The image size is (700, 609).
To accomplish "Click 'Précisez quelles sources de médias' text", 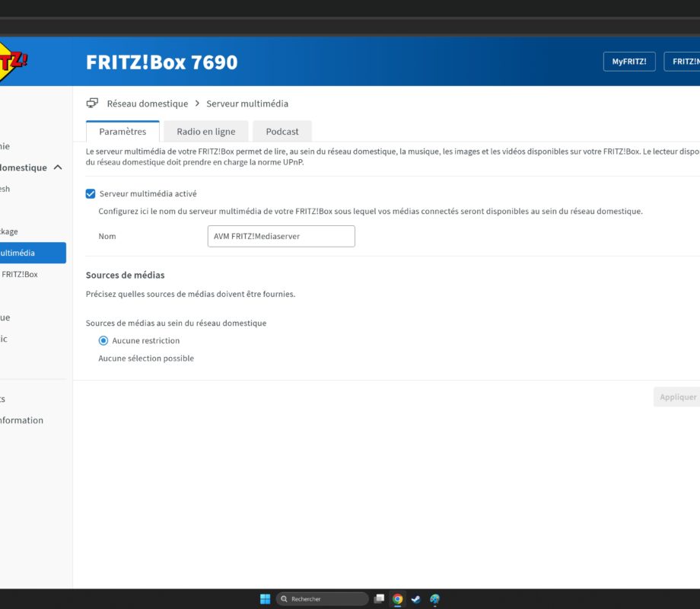I will click(191, 294).
